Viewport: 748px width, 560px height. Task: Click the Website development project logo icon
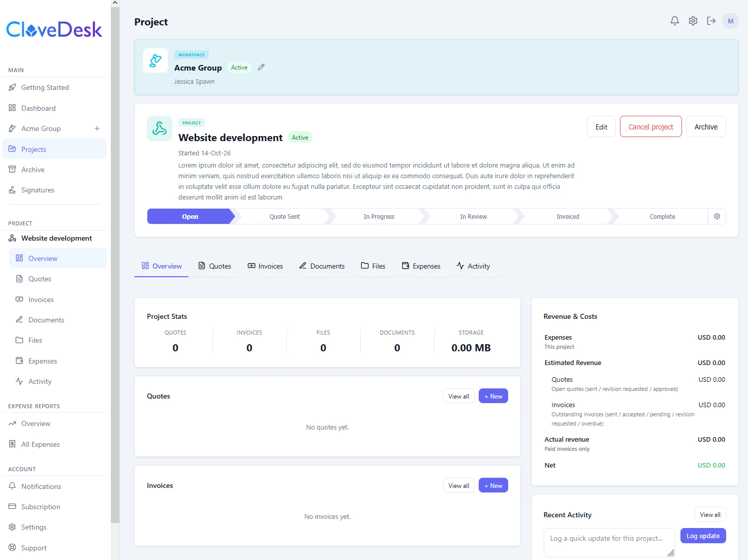160,128
